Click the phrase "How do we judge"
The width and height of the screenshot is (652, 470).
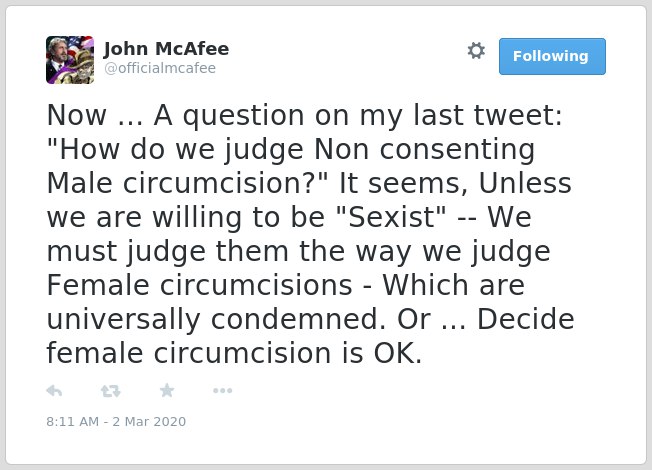[182, 149]
